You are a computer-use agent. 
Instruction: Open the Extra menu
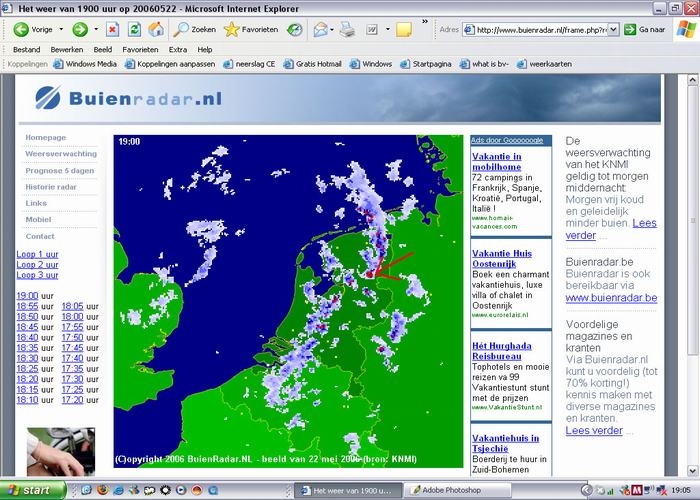click(x=177, y=48)
